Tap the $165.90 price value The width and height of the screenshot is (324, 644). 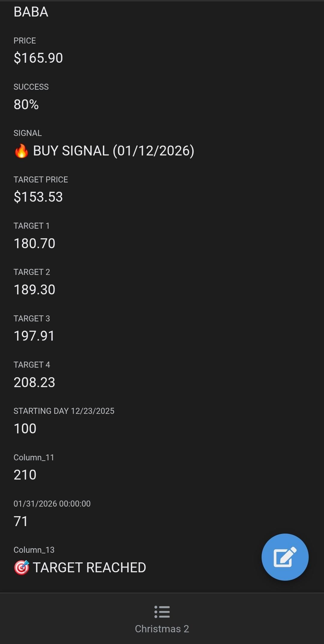pyautogui.click(x=38, y=58)
